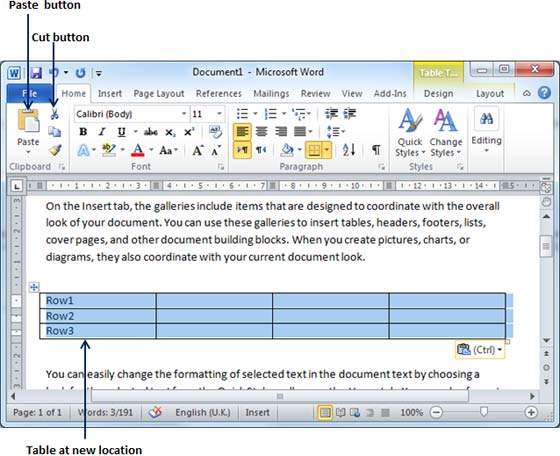Click the Find binoculars Editing icon
Viewport: 560px width, 456px height.
[x=486, y=119]
